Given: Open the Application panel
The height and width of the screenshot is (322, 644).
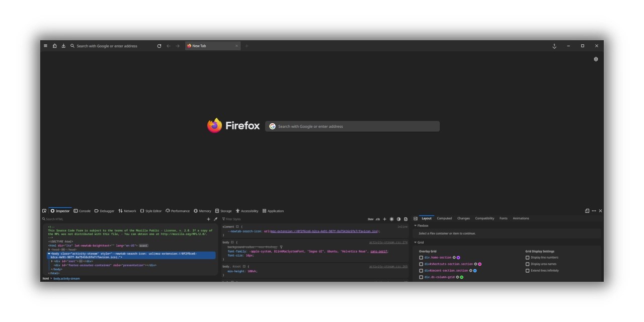Looking at the screenshot, I should 273,211.
